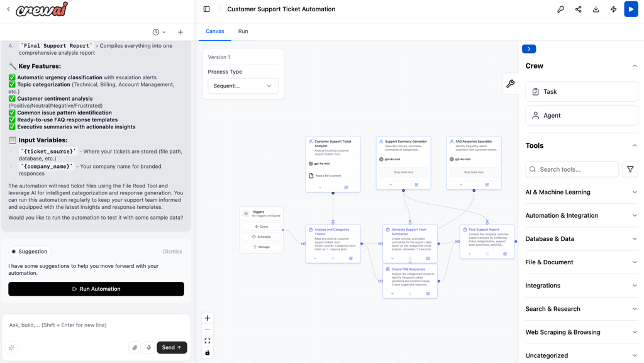Fit the canvas view to screen
The height and width of the screenshot is (363, 644).
point(208,341)
